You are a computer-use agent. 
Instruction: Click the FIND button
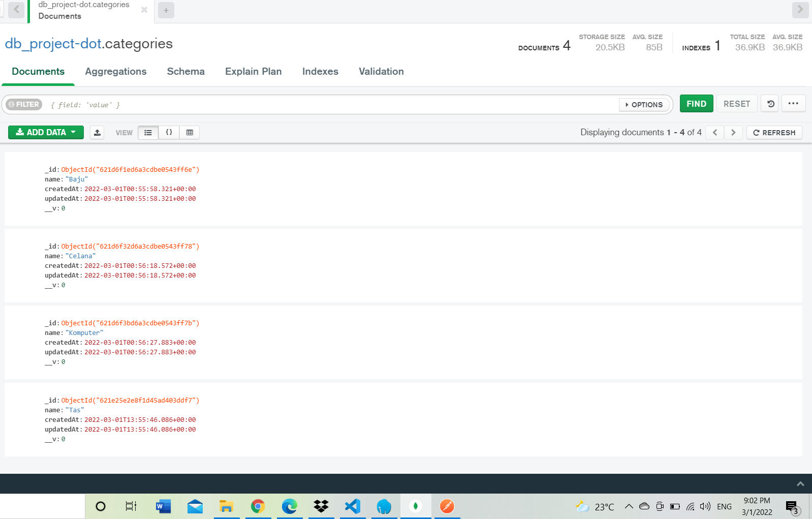(x=696, y=104)
